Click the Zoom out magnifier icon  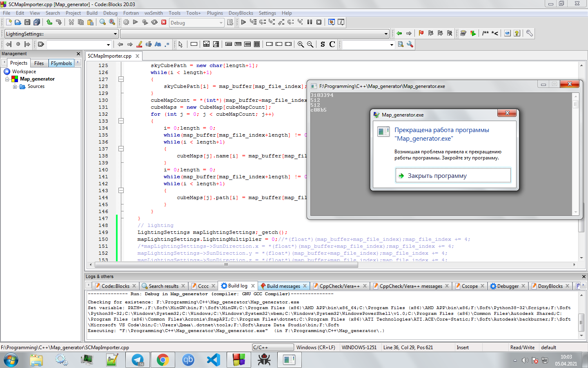pyautogui.click(x=310, y=45)
